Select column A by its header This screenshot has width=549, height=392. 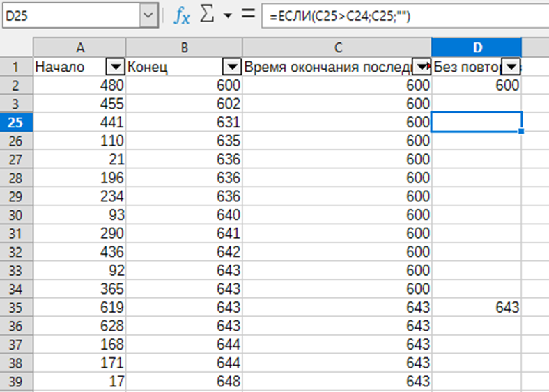click(x=79, y=47)
